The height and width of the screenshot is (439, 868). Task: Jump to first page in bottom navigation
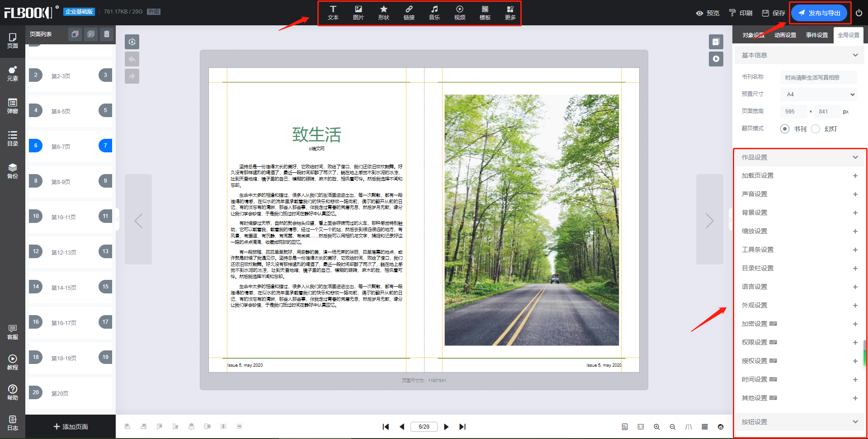(386, 427)
